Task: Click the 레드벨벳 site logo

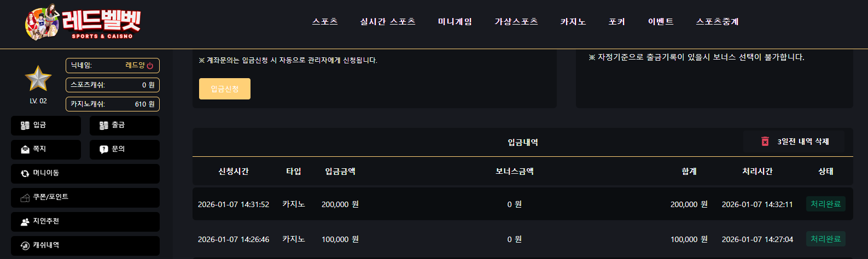Action: click(83, 22)
